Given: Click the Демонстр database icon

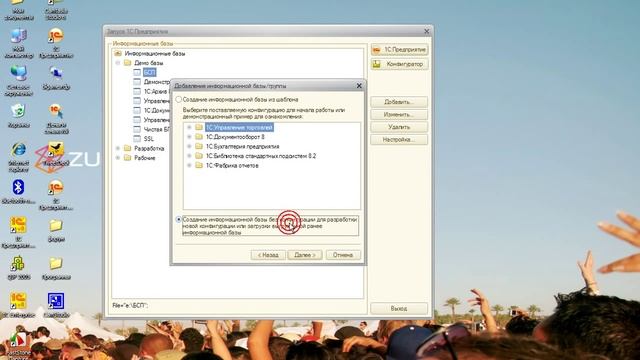Looking at the screenshot, I should coord(137,82).
